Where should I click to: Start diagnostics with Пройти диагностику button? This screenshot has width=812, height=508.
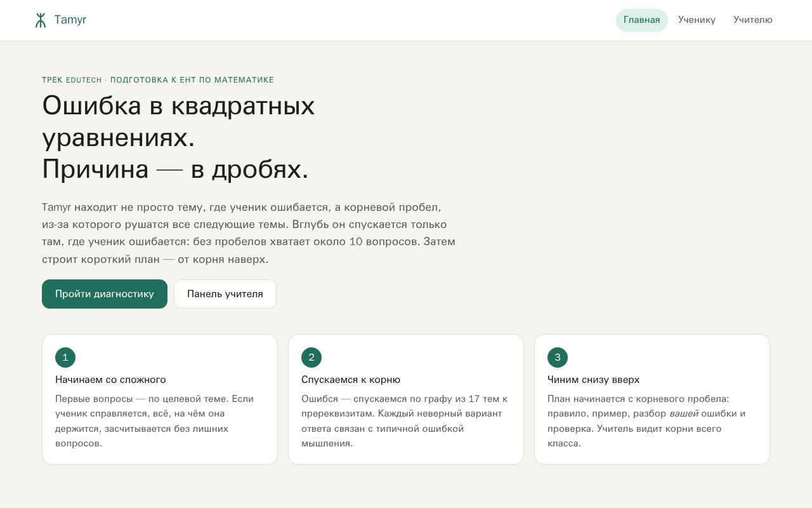[x=105, y=294]
